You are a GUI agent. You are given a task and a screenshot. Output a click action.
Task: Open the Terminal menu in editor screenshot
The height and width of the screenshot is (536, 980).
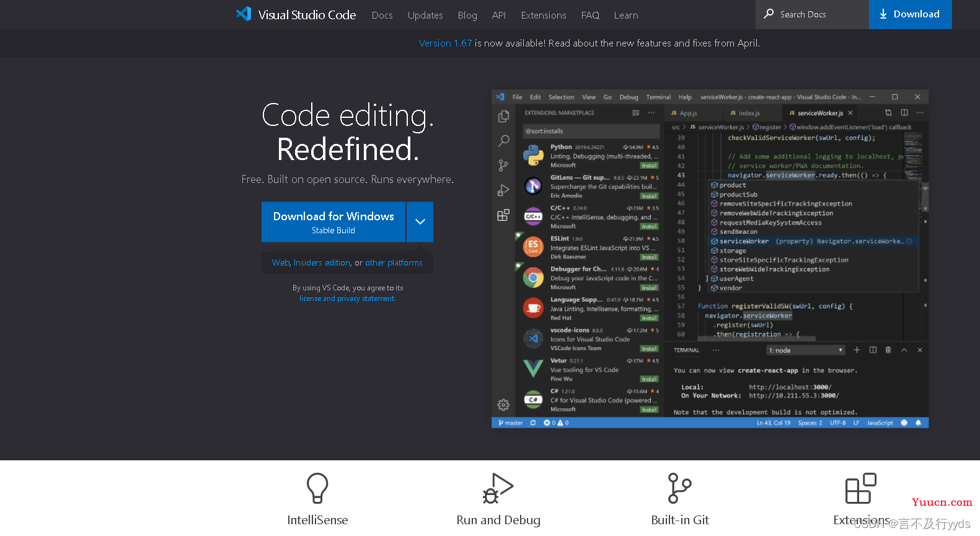click(658, 97)
